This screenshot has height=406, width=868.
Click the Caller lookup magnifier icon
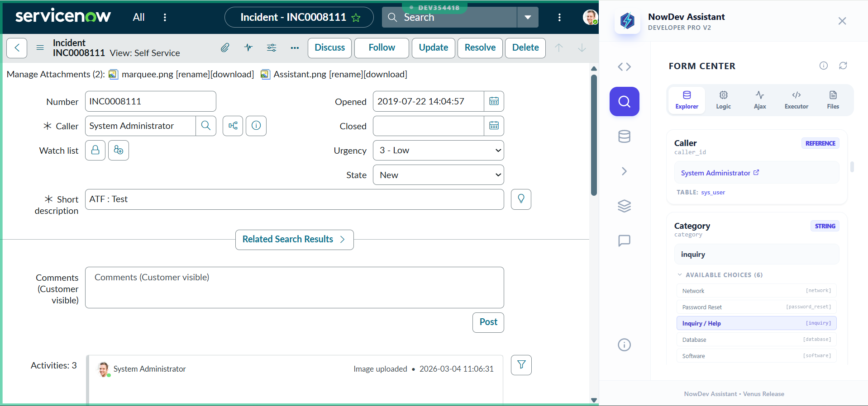point(206,126)
